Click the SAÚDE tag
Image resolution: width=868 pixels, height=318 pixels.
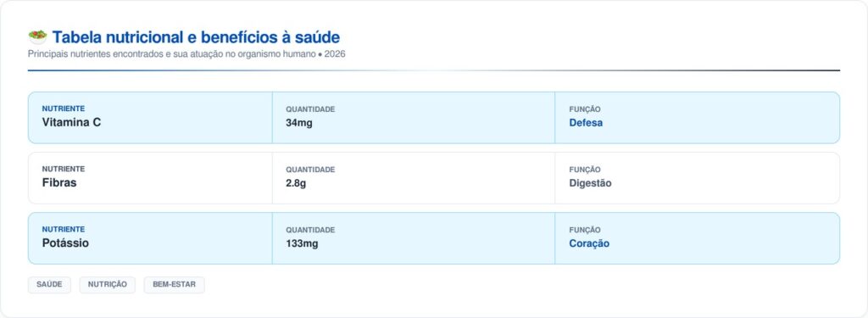[x=49, y=285]
